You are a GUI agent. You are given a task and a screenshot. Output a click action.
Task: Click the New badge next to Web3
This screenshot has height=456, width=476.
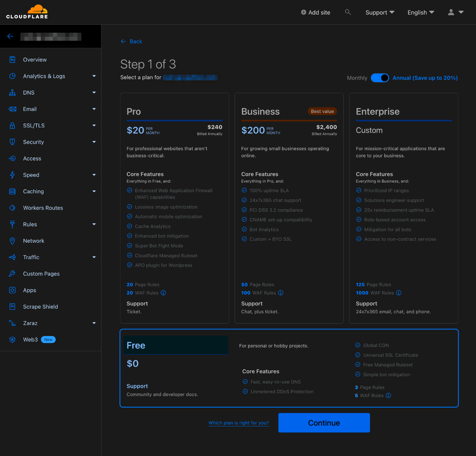pos(48,340)
